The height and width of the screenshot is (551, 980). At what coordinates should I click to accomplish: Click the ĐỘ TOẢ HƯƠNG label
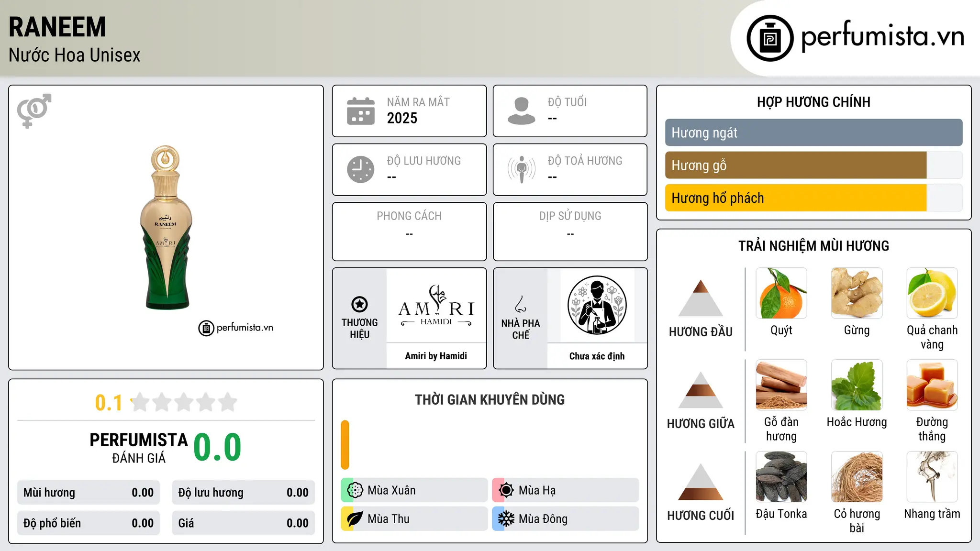585,161
